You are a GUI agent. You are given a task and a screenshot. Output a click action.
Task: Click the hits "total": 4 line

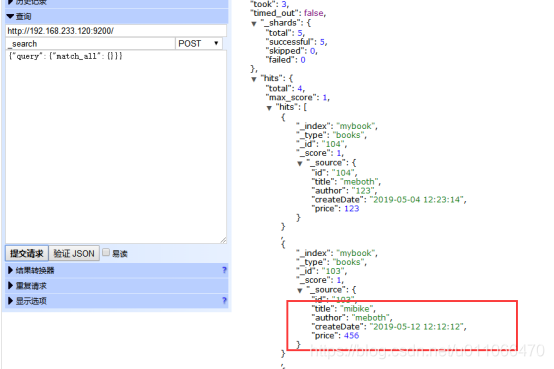pos(285,88)
